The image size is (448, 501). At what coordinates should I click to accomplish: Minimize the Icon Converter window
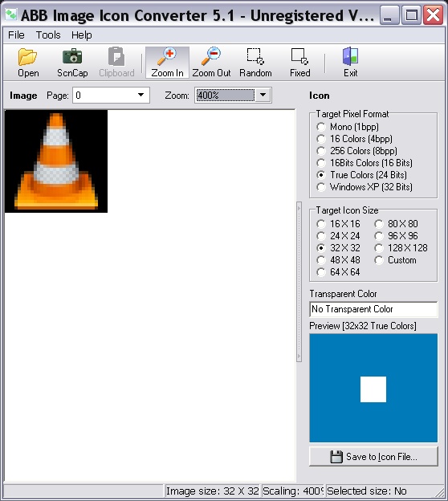click(389, 15)
